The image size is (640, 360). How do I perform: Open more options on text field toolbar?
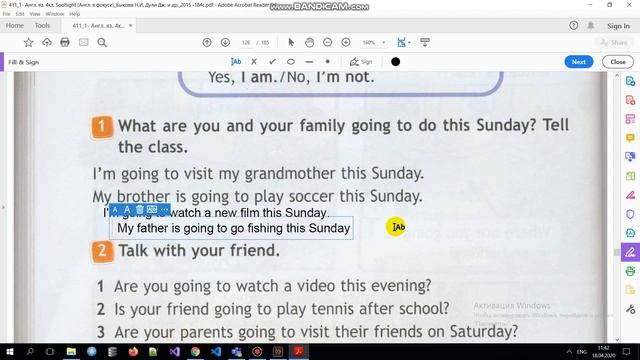point(164,210)
